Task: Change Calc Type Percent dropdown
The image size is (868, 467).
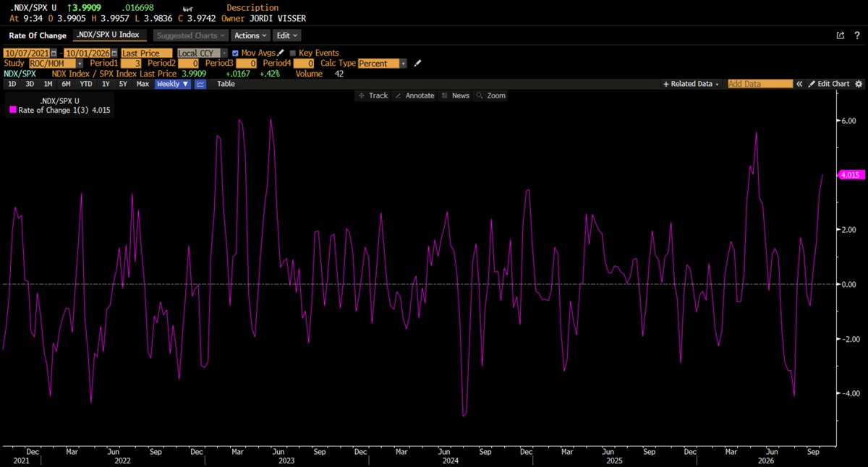Action: (383, 63)
